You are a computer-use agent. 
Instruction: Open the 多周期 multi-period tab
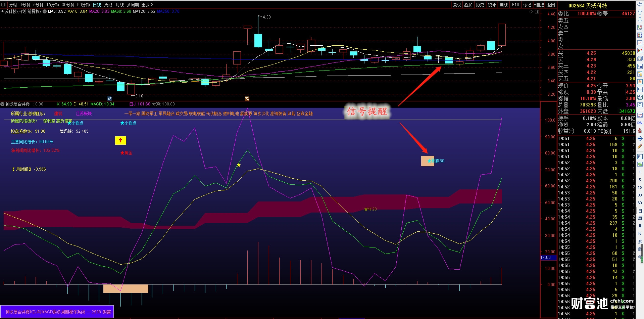[x=133, y=5]
